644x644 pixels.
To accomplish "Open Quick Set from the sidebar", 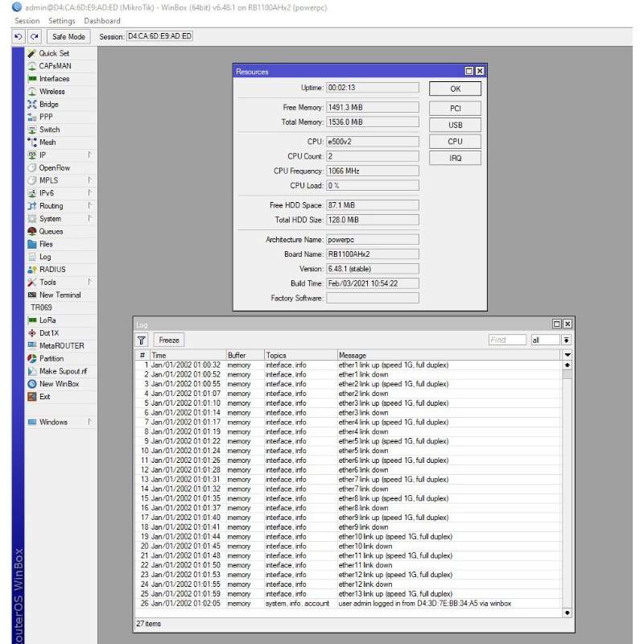I will (53, 53).
